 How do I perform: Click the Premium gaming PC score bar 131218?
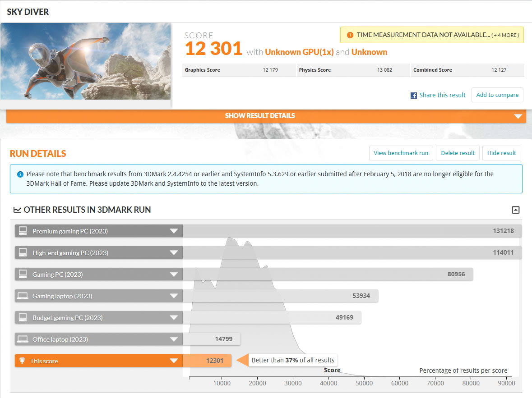tap(352, 231)
